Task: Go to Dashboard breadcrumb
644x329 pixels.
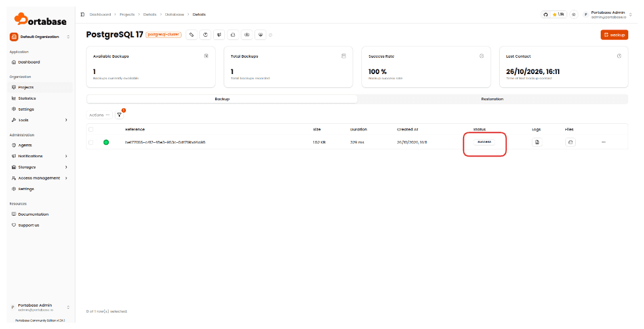Action: click(x=100, y=14)
